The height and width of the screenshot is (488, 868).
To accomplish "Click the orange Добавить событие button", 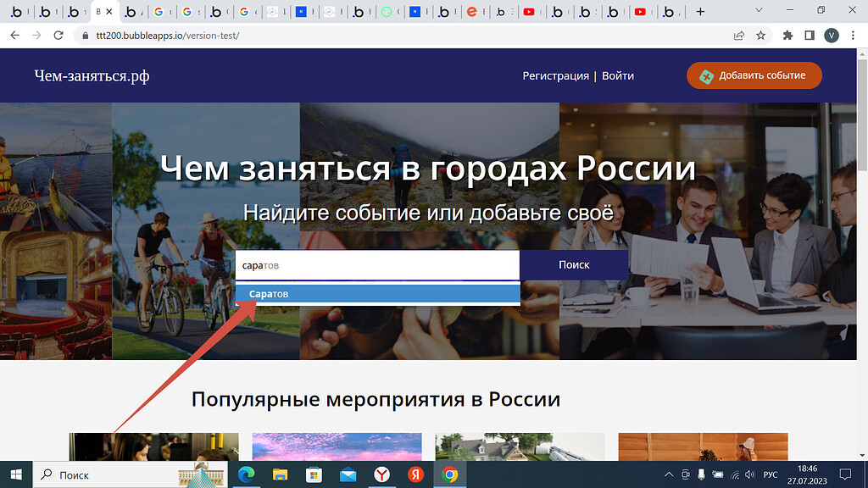I will coord(753,75).
